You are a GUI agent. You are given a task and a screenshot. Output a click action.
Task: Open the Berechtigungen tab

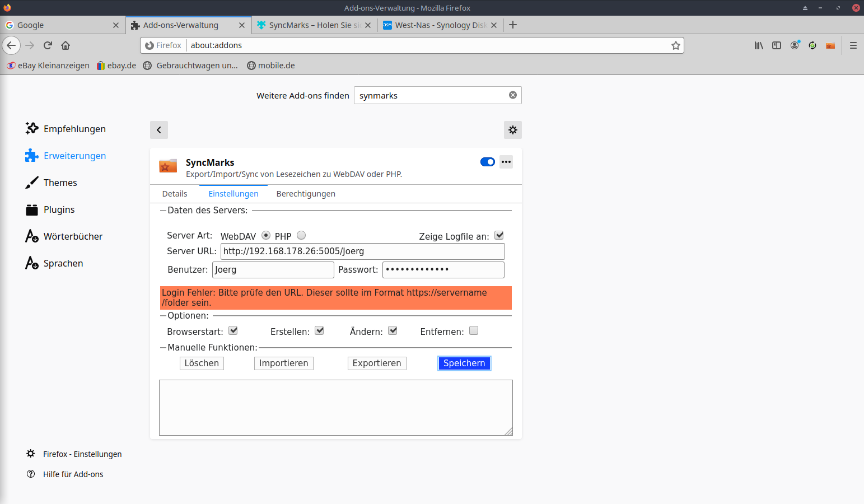pos(306,194)
